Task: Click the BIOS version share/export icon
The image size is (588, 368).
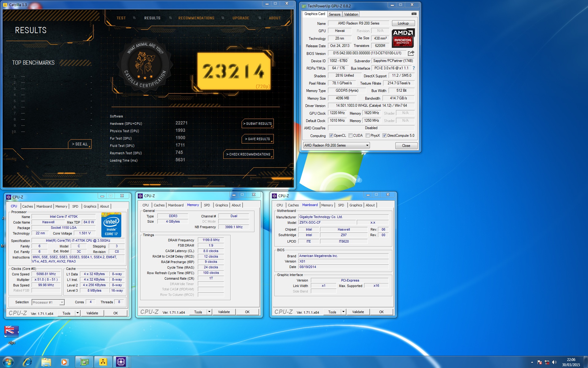Action: pos(411,53)
